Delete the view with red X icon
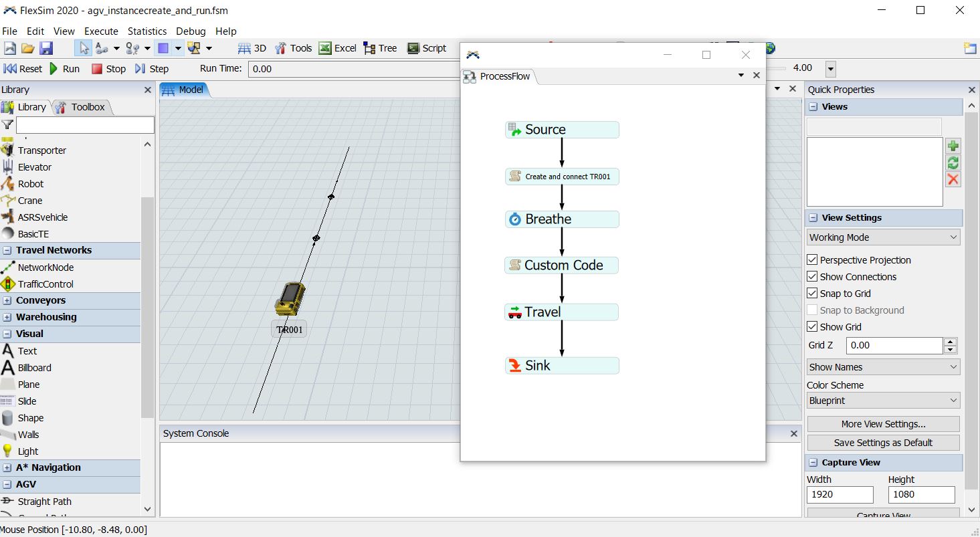980x537 pixels. [953, 179]
